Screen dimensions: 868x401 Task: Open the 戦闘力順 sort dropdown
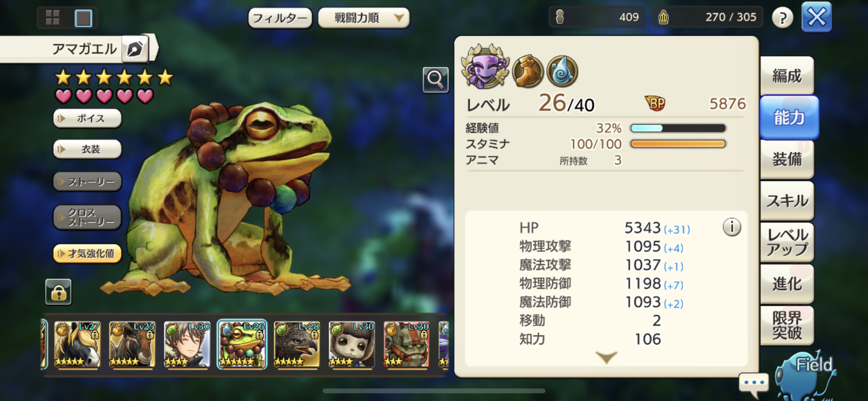pos(364,18)
